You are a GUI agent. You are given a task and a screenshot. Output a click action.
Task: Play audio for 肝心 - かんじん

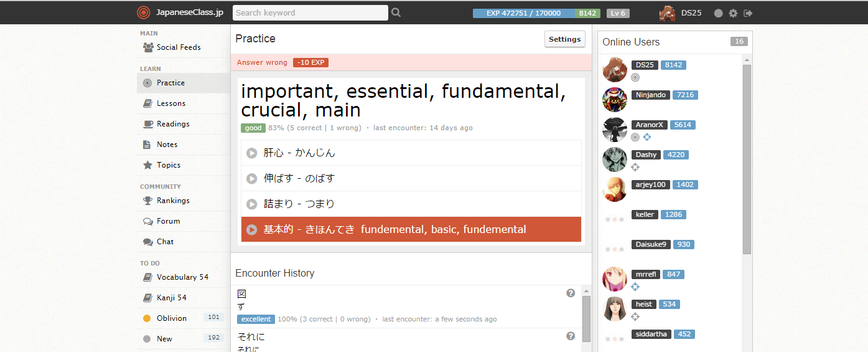(x=251, y=153)
